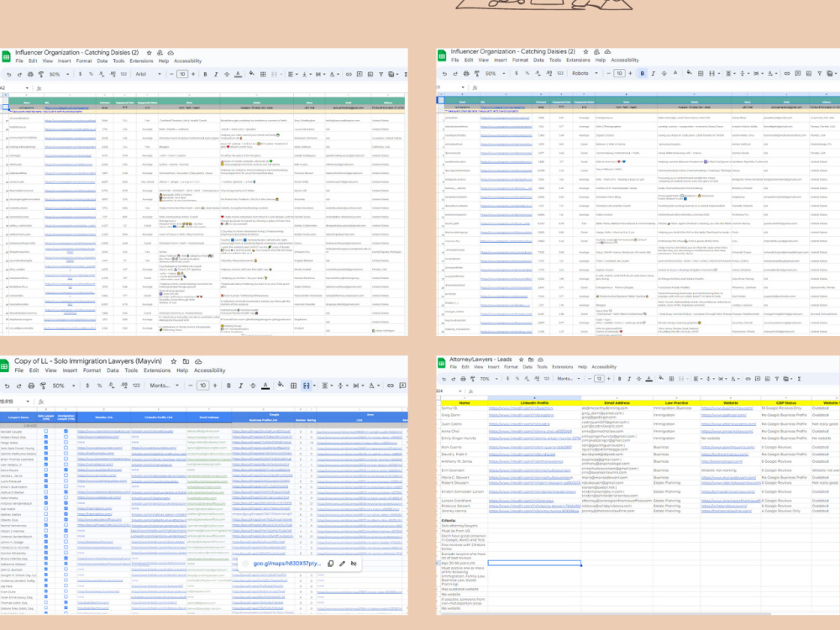
Task: Select Paint format in Solo Immigration Lawyers sheet
Action: pos(43,386)
